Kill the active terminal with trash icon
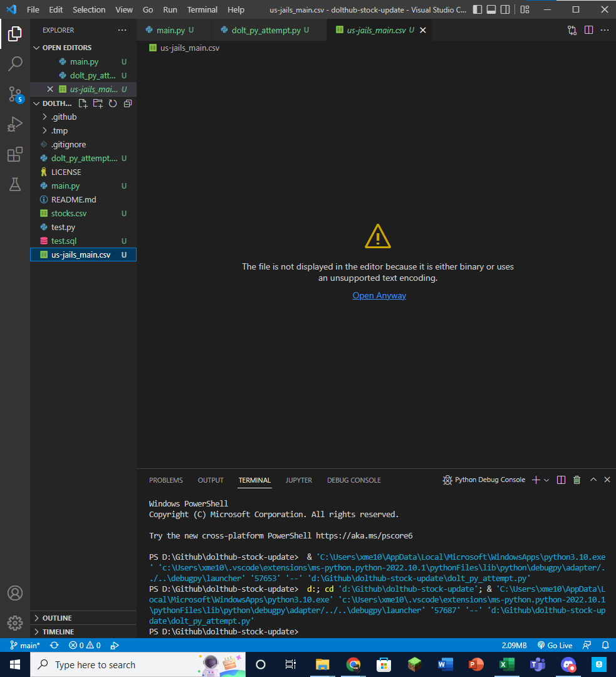Screen dimensions: 616x677 pos(577,480)
